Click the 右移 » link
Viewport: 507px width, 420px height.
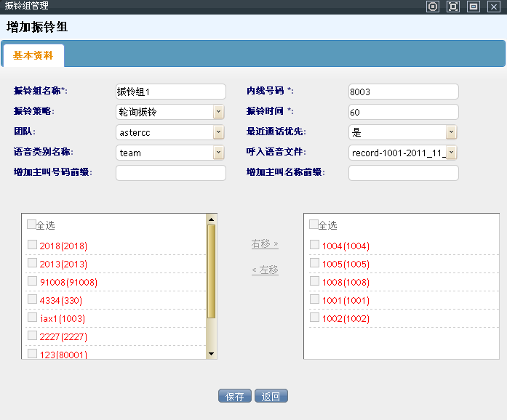click(265, 244)
